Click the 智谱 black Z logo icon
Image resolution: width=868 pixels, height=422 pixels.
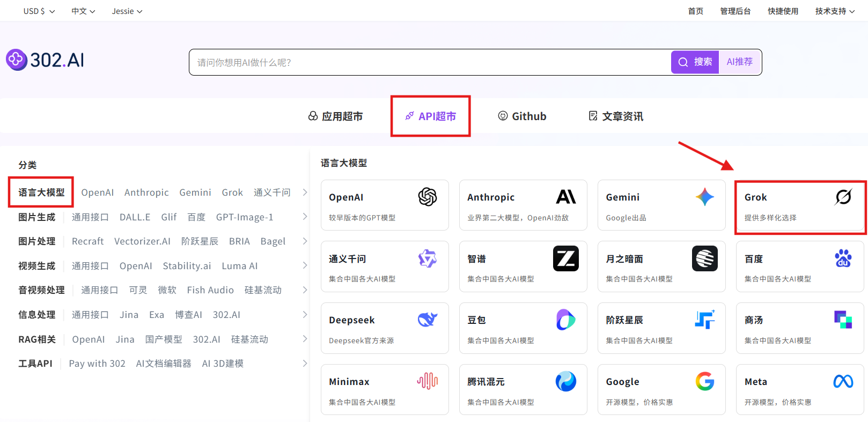click(566, 258)
